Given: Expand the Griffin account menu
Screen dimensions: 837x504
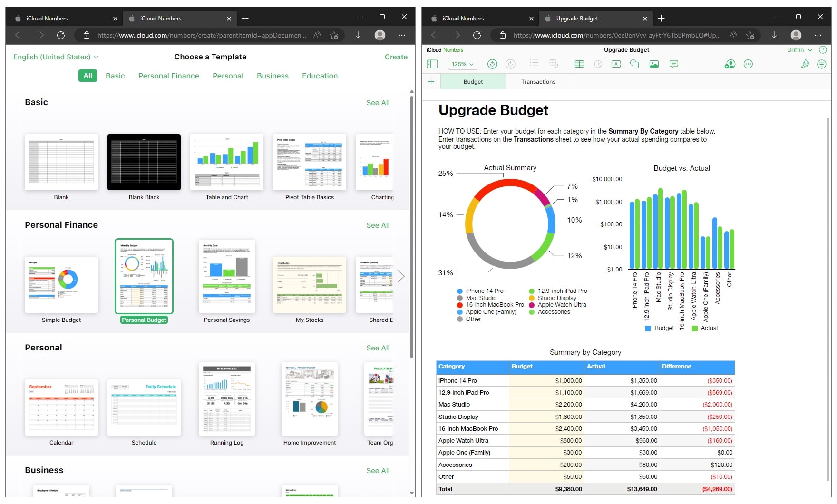Looking at the screenshot, I should pyautogui.click(x=799, y=50).
